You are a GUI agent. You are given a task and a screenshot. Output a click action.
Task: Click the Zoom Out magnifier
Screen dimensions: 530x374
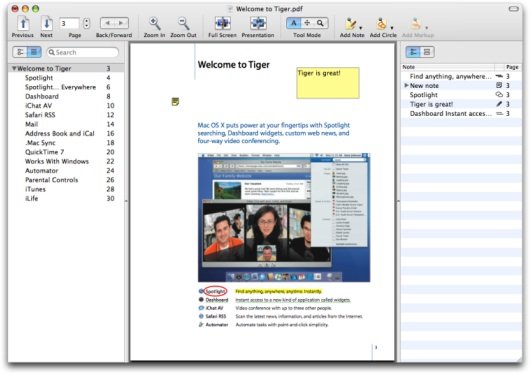pos(184,24)
